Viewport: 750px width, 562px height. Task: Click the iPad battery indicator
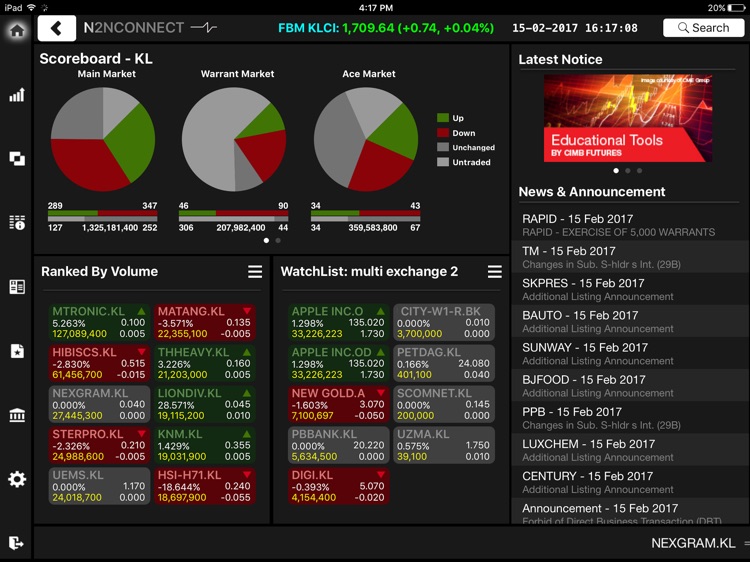(736, 8)
